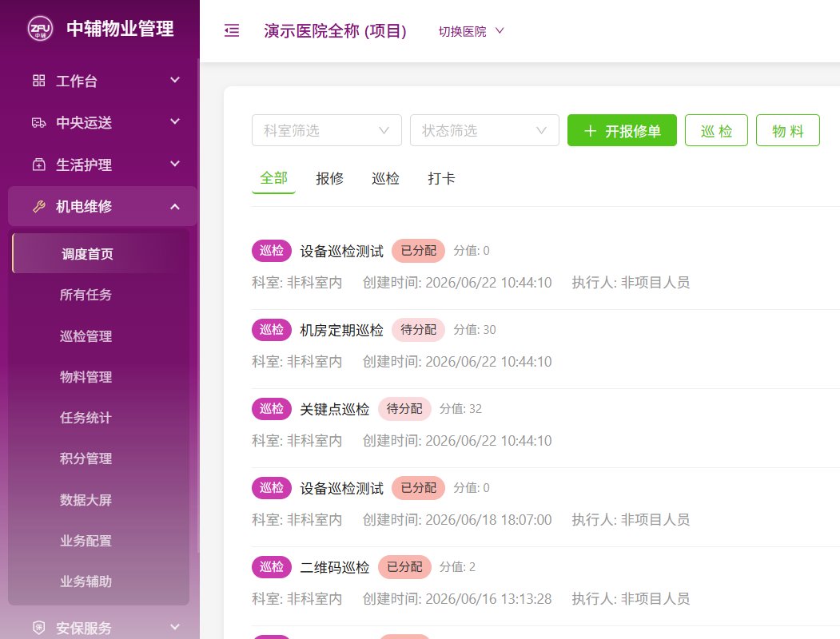Click the ZFU logo icon
The width and height of the screenshot is (840, 639).
(40, 29)
